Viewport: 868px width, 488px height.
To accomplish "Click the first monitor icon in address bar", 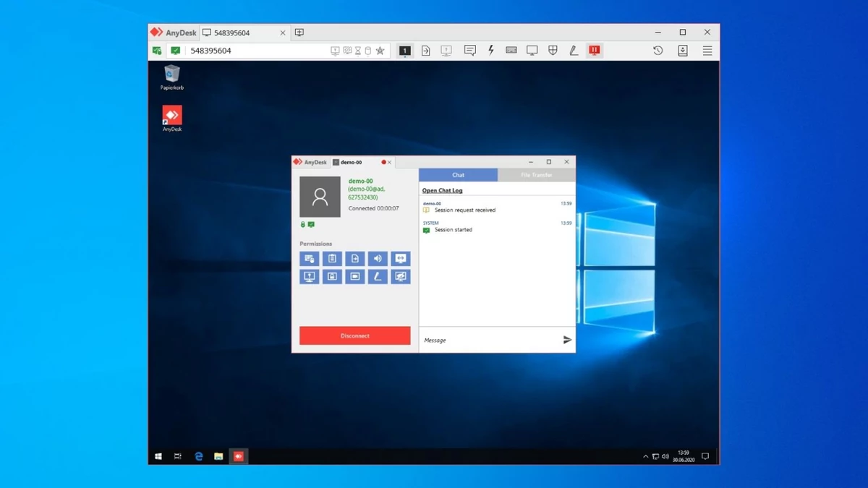I will pos(335,51).
